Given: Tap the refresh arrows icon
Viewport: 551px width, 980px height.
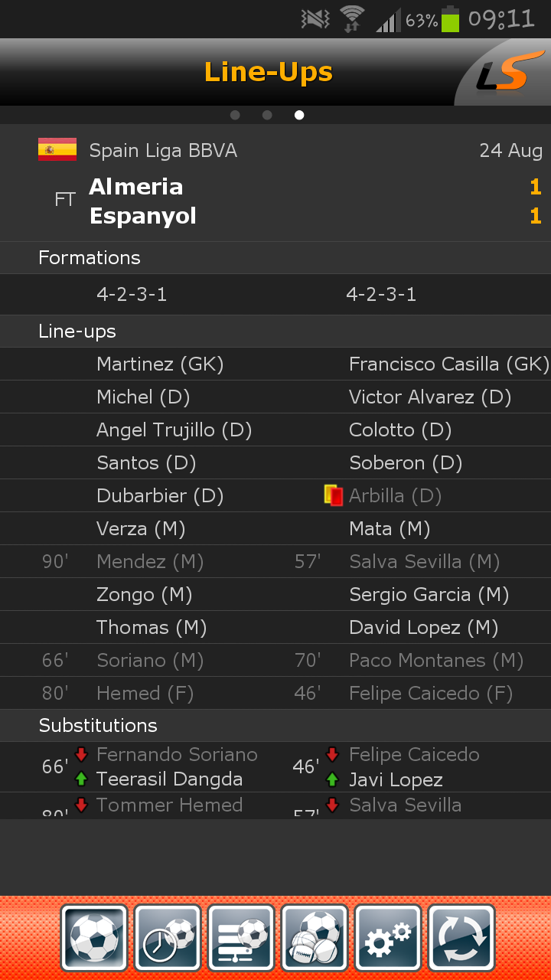Looking at the screenshot, I should pos(461,938).
